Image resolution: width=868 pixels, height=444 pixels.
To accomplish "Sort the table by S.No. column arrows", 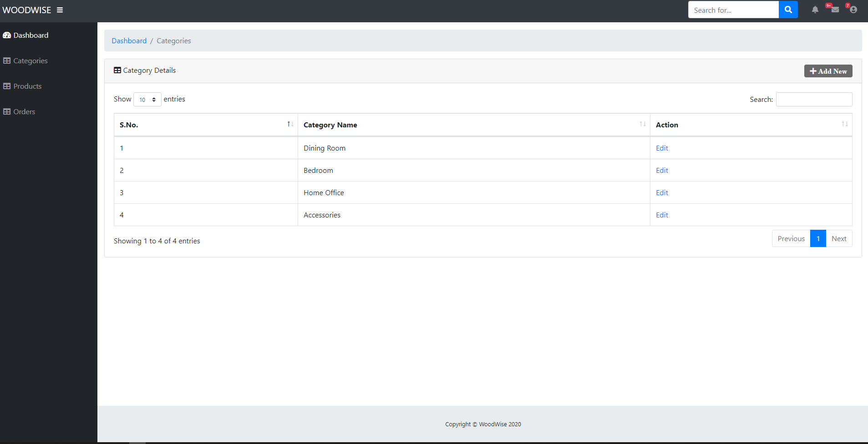I will click(290, 124).
